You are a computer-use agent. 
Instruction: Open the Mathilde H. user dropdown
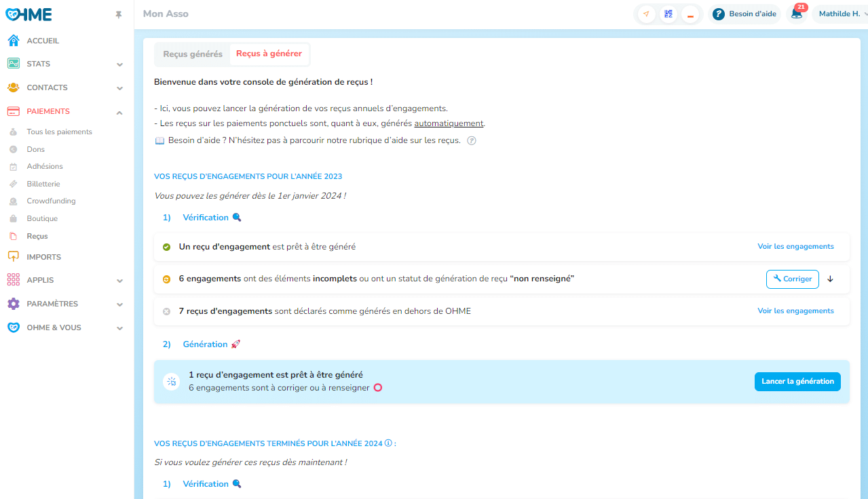(840, 14)
